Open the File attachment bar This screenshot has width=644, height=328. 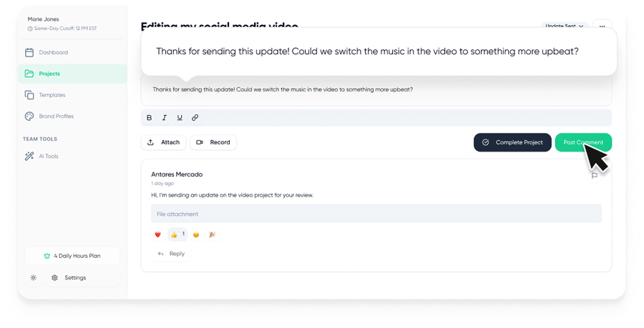pyautogui.click(x=376, y=214)
